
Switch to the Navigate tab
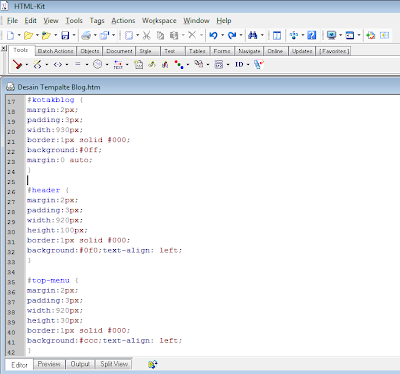point(249,51)
